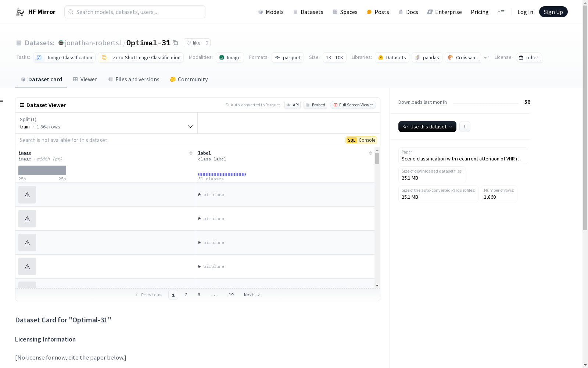The width and height of the screenshot is (588, 368).
Task: Click the Datasets stack icon before title
Action: [19, 43]
